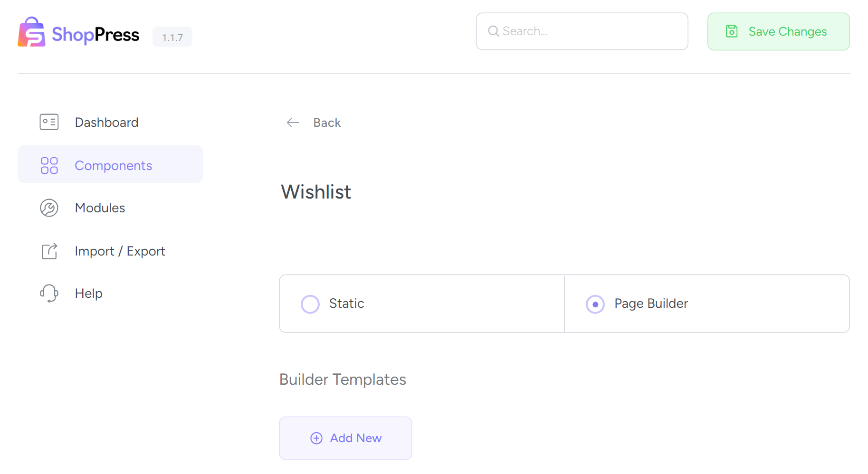868x474 pixels.
Task: Click the Dashboard card icon
Action: pos(49,122)
